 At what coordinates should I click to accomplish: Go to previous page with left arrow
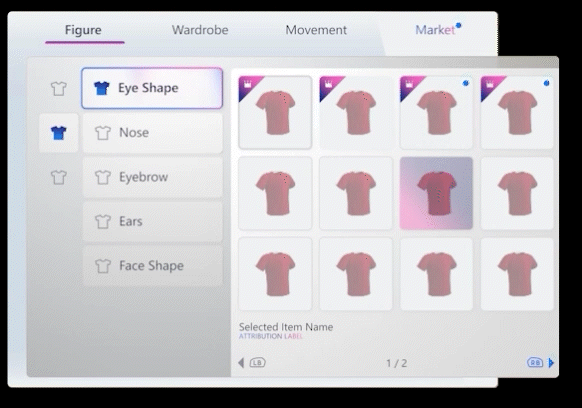(241, 363)
